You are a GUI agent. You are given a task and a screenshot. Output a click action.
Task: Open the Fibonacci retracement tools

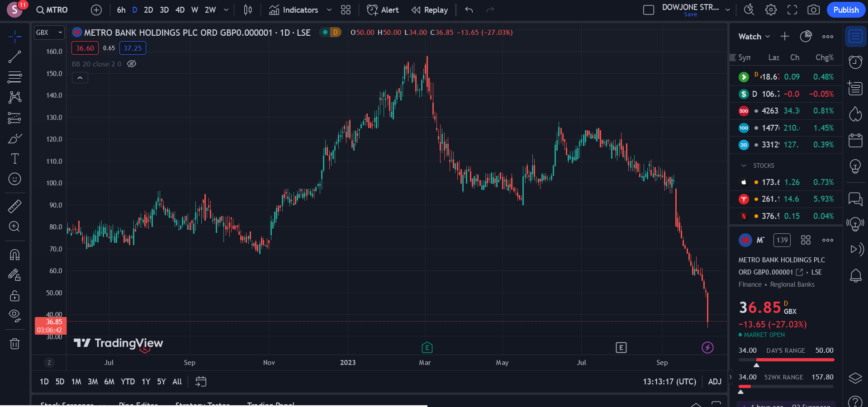(14, 77)
